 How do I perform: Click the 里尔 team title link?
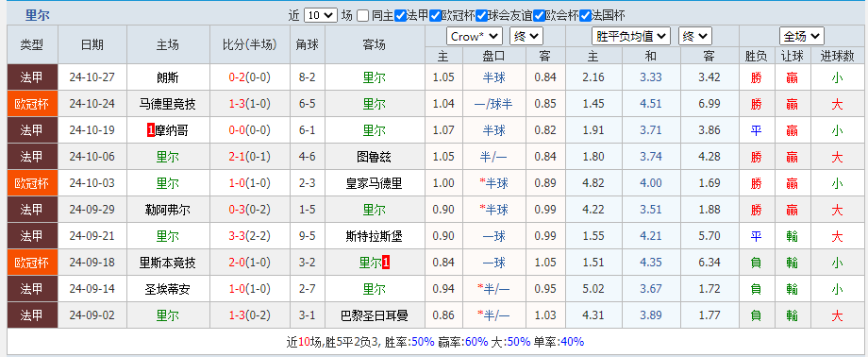(x=37, y=15)
